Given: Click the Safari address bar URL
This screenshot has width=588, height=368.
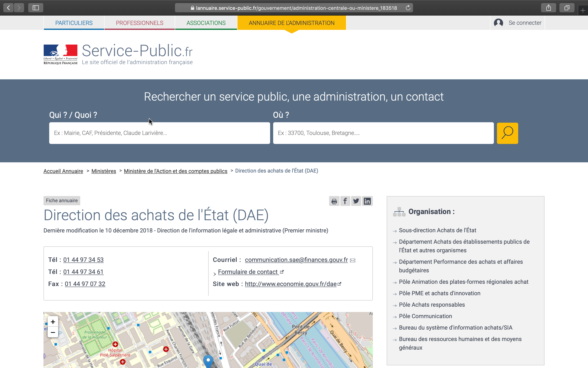Looking at the screenshot, I should (x=296, y=8).
